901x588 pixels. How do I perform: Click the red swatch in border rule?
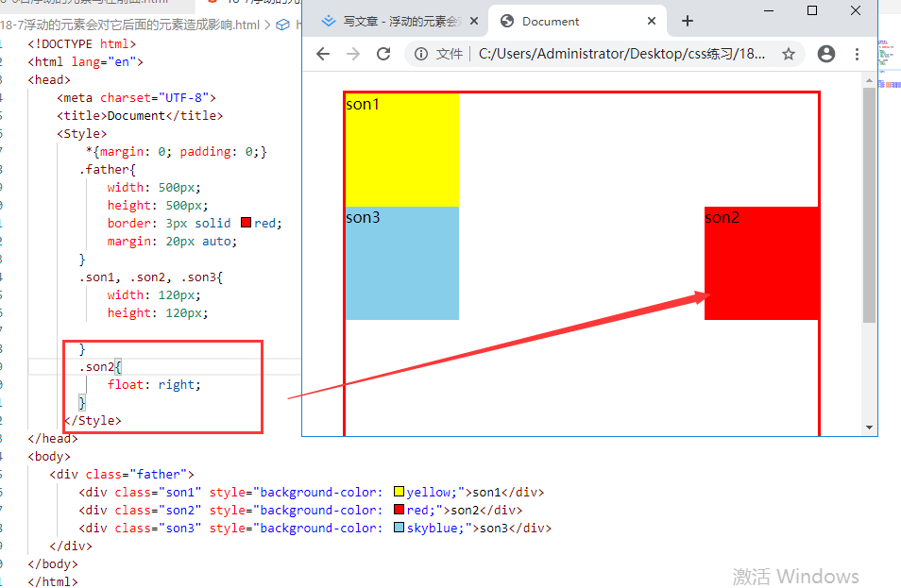coord(246,223)
